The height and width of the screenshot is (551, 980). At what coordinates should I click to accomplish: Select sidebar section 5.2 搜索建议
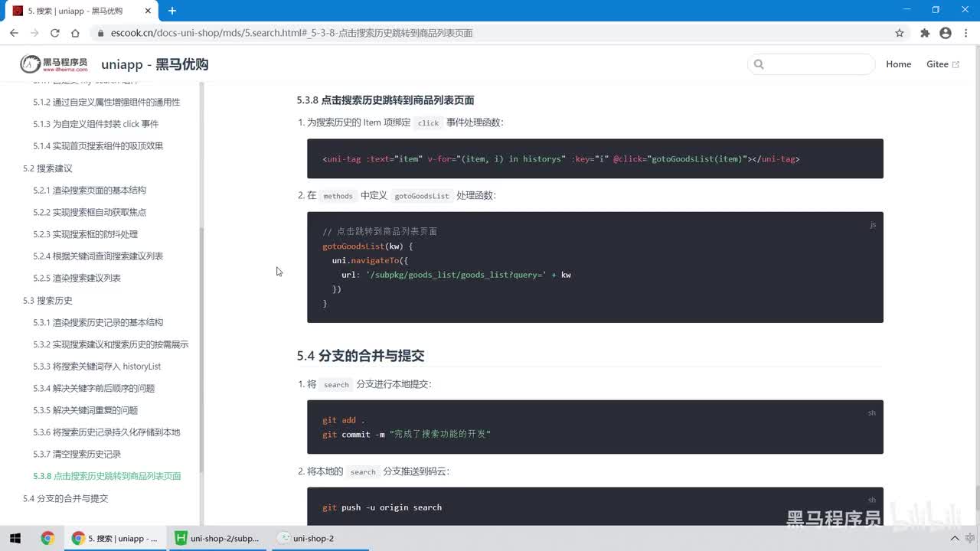coord(47,168)
